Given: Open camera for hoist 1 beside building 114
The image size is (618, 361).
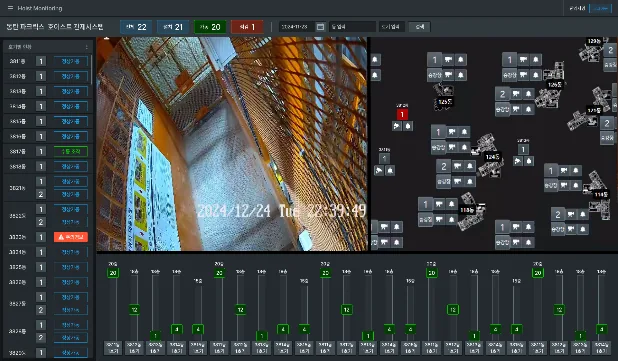Looking at the screenshot, I should click(564, 170).
